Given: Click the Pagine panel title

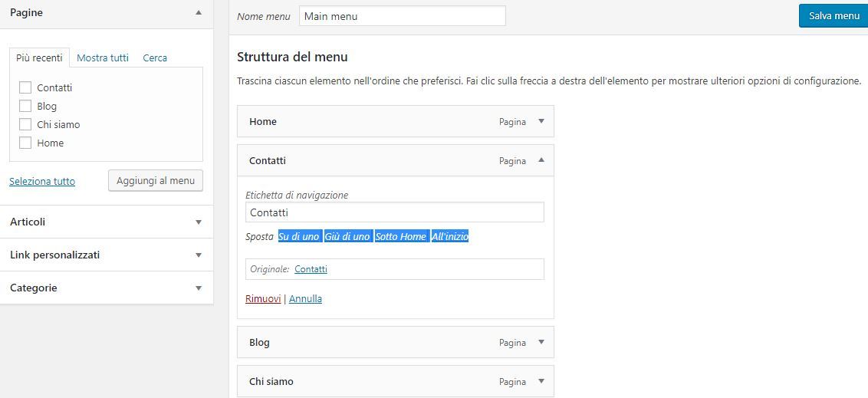Looking at the screenshot, I should (26, 12).
